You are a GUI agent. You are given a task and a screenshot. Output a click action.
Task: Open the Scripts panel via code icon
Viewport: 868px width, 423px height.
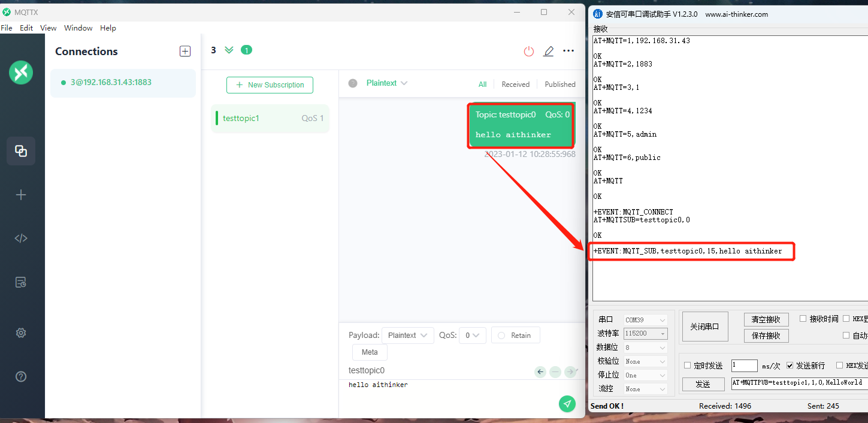21,238
